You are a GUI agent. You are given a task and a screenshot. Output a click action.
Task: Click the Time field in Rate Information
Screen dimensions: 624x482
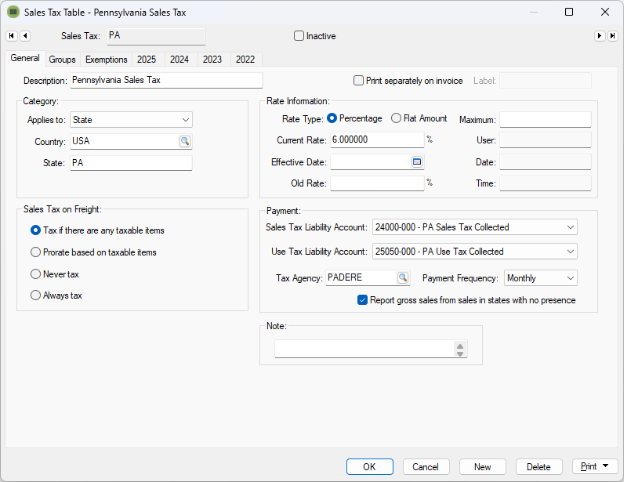click(x=545, y=183)
